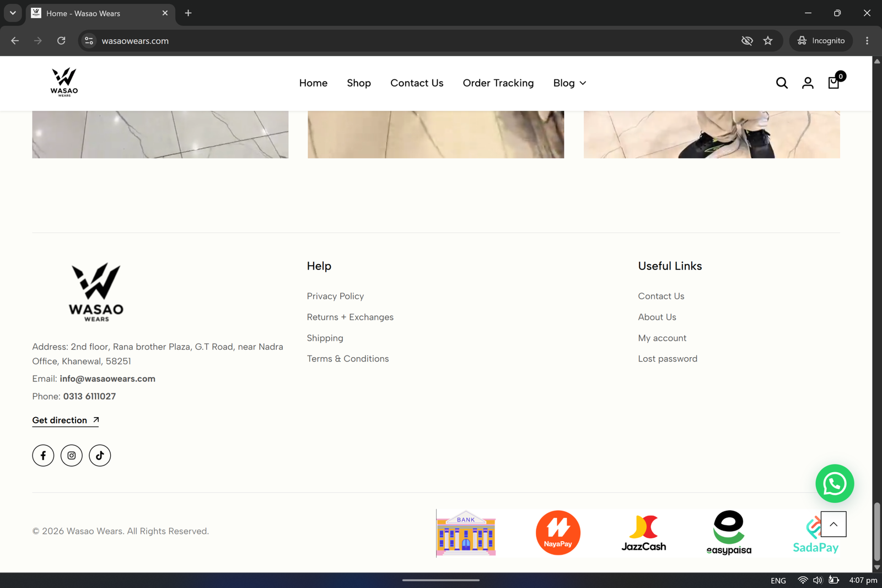
Task: Open the Shipping help link
Action: (x=325, y=338)
